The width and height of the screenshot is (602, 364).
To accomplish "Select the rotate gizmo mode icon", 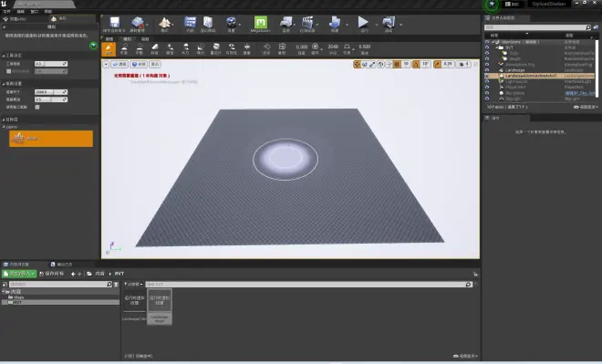I will pos(365,64).
